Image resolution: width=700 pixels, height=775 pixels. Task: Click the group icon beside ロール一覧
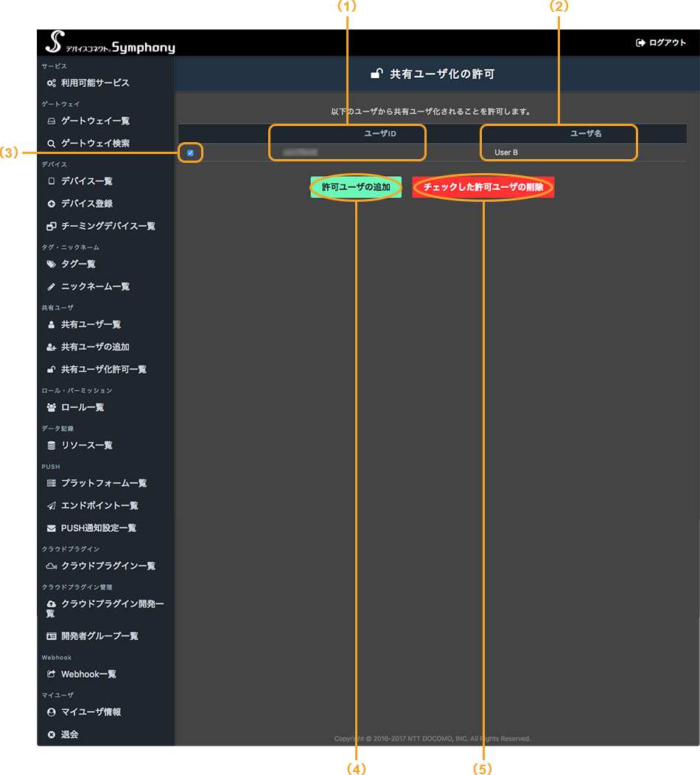coord(51,407)
